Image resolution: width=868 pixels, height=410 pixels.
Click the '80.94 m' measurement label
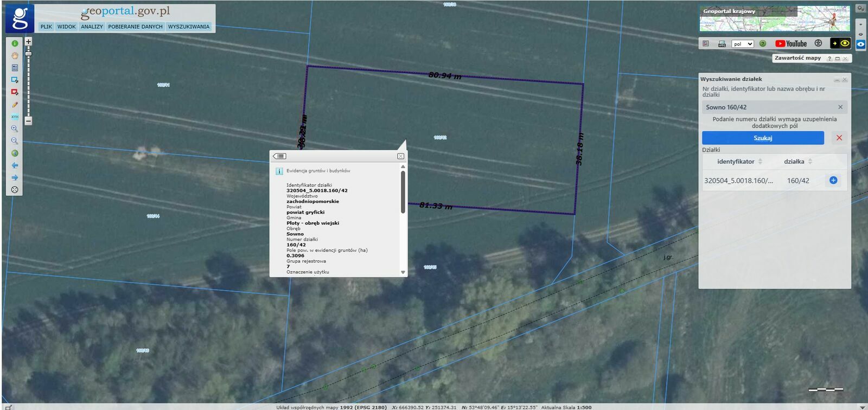tap(445, 75)
